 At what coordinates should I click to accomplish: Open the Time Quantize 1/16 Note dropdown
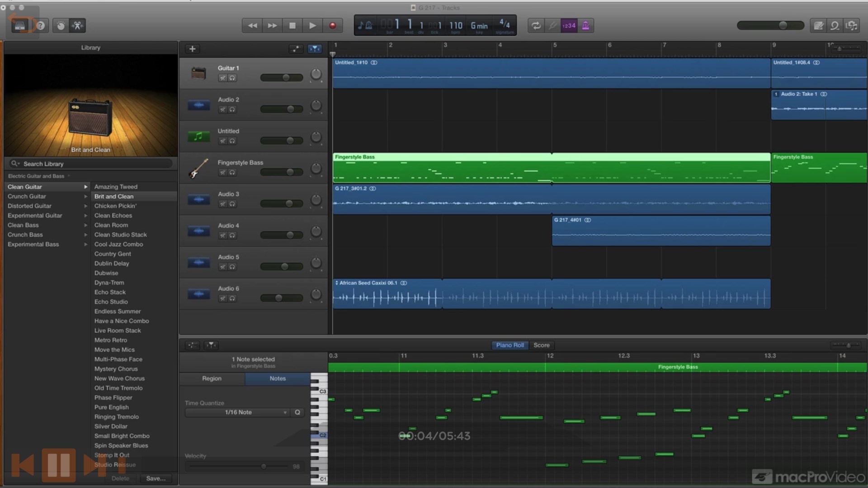coord(238,412)
